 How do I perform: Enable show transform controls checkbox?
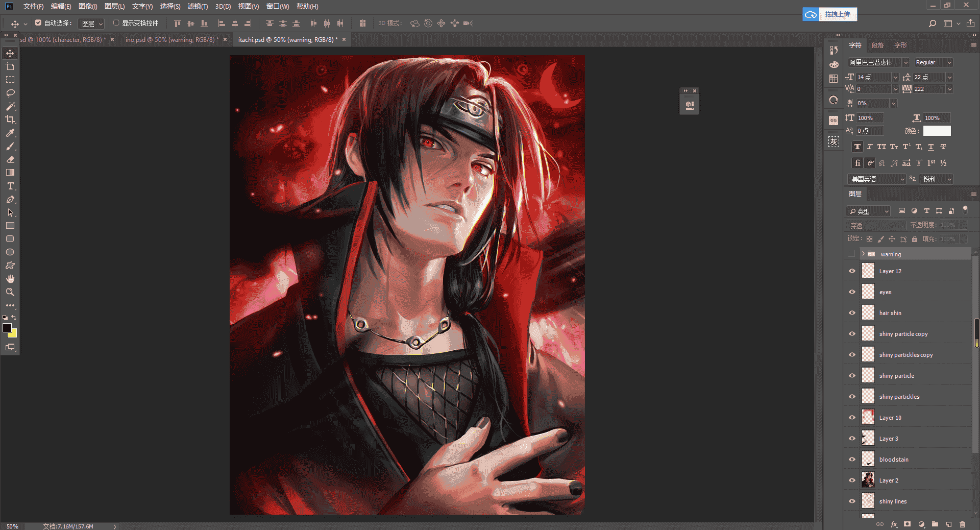tap(116, 23)
